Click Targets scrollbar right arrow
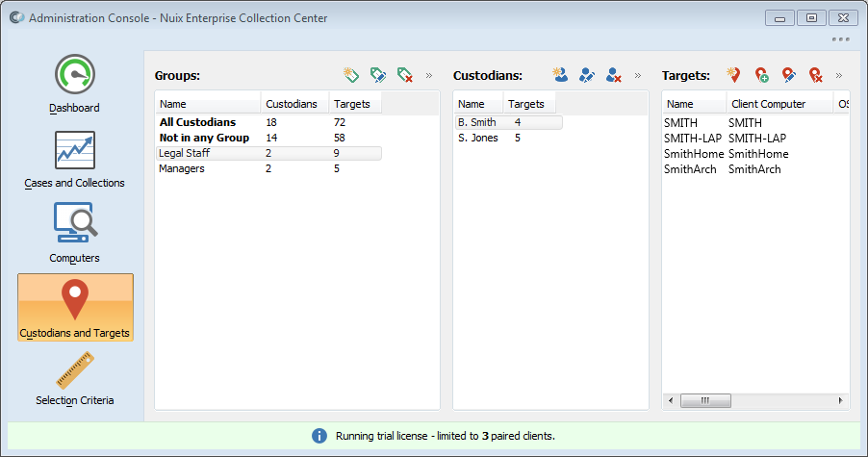Viewport: 868px width, 457px height. (x=840, y=400)
